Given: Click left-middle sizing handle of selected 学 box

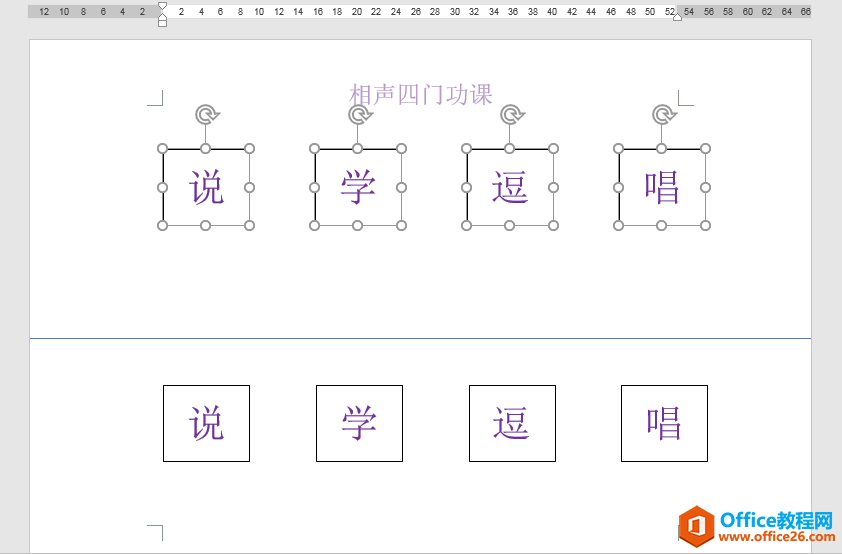Looking at the screenshot, I should point(315,187).
